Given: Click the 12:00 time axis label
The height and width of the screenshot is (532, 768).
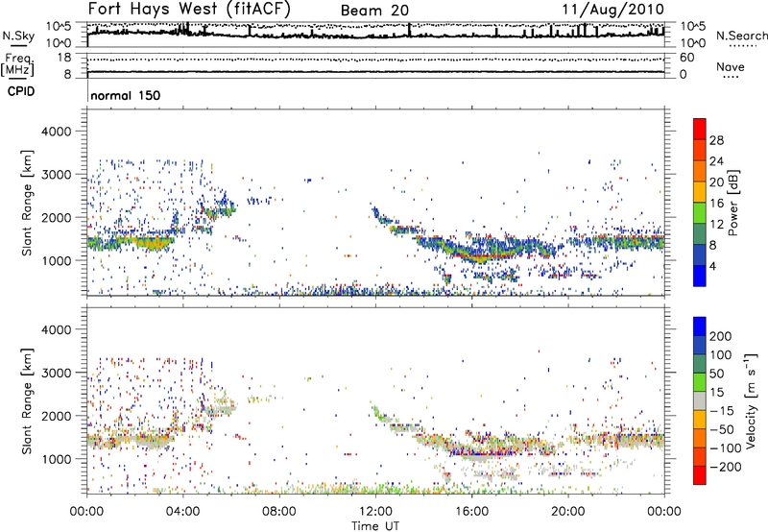Looking at the screenshot, I should 375,512.
